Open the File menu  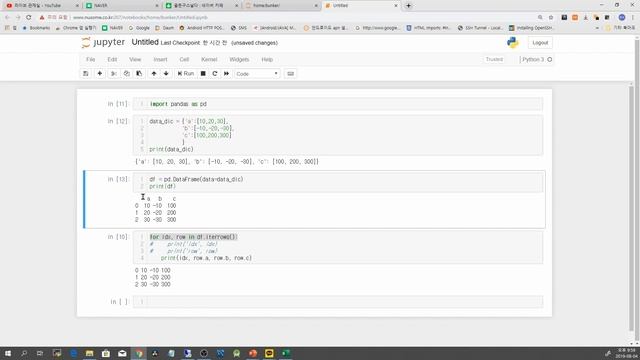click(91, 60)
